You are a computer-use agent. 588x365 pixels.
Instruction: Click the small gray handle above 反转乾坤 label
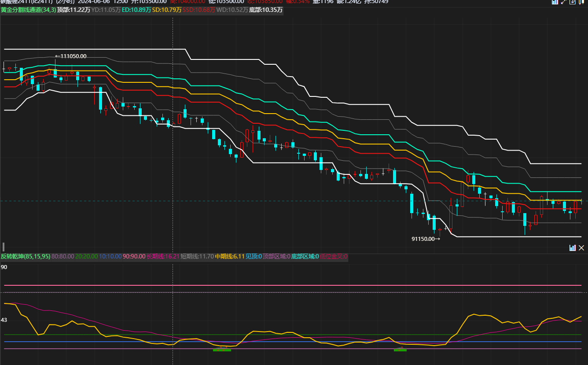(4, 247)
